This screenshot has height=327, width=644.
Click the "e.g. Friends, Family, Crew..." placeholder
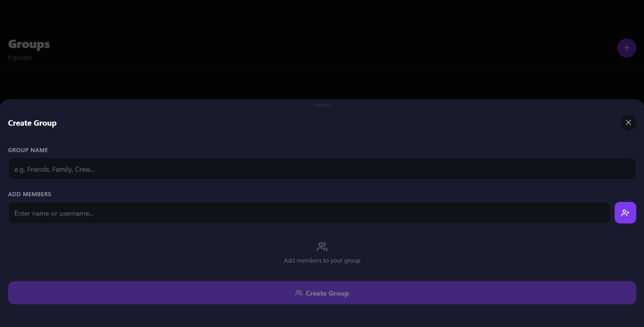click(x=55, y=169)
